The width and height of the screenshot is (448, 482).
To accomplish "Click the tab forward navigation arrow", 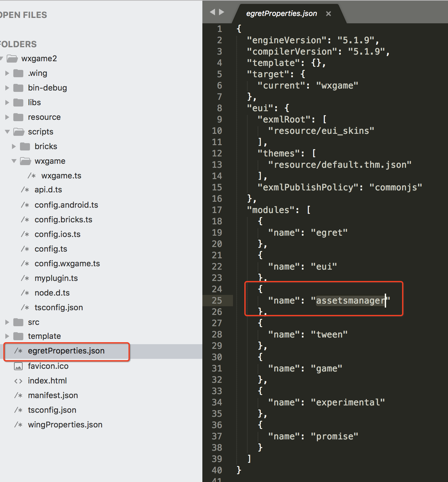I will tap(222, 12).
